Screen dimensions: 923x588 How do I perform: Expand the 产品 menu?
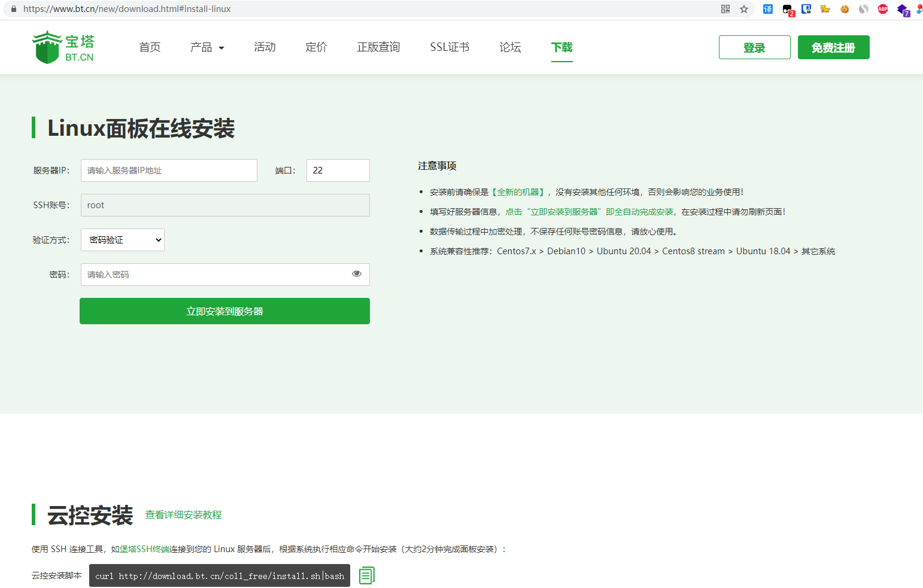[x=207, y=47]
